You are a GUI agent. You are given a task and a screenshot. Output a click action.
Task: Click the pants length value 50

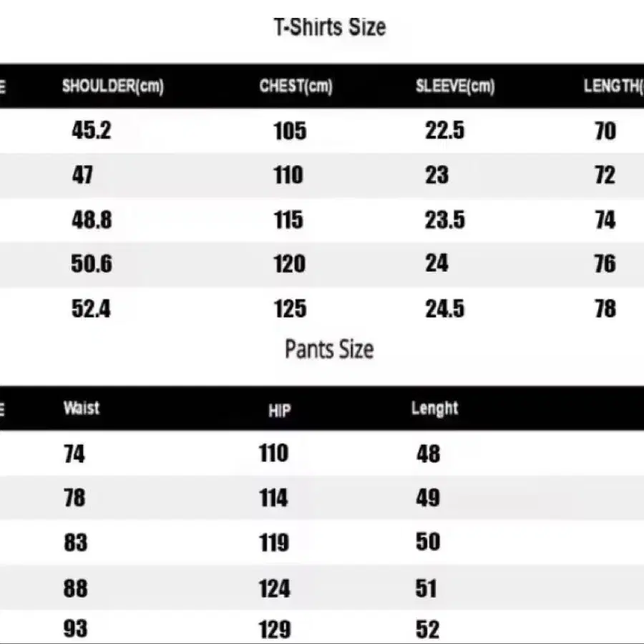pyautogui.click(x=428, y=542)
